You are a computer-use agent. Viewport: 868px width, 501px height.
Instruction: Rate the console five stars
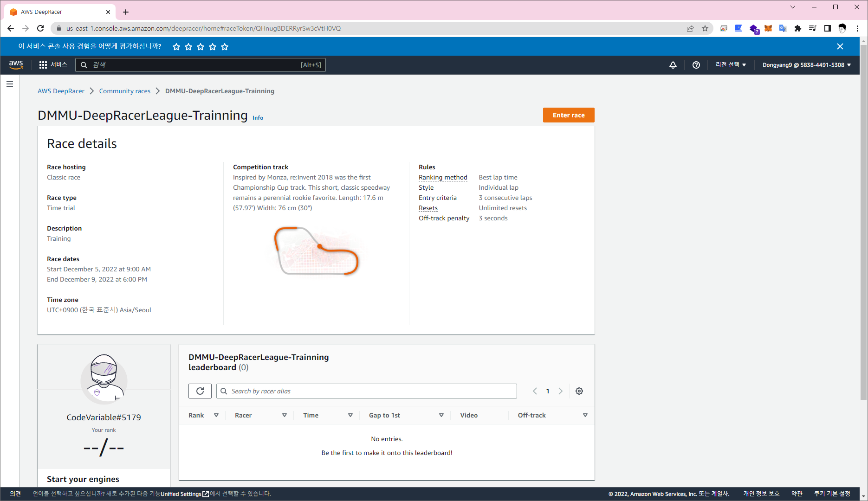tap(225, 46)
